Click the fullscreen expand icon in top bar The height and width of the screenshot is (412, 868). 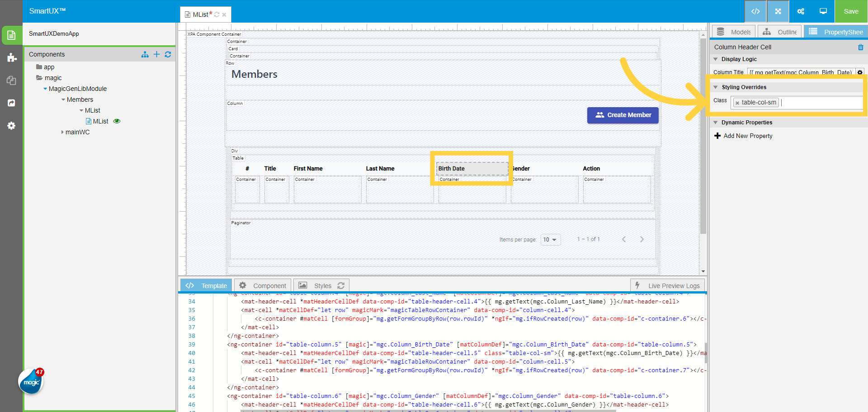pos(778,11)
